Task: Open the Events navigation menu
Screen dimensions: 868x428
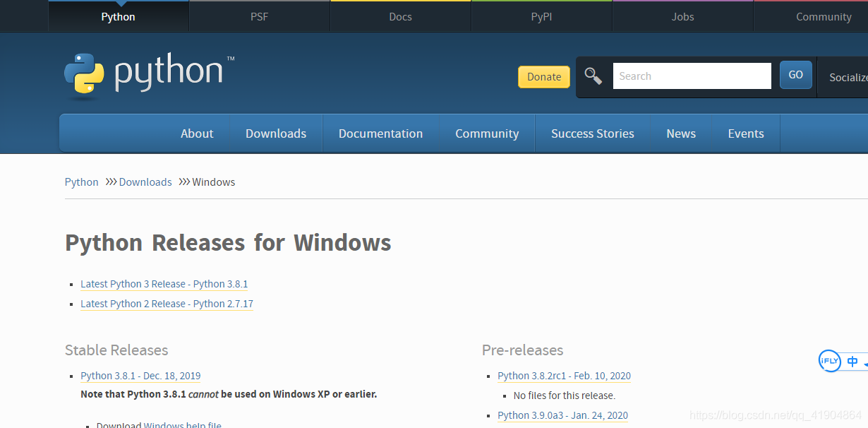Action: tap(746, 133)
